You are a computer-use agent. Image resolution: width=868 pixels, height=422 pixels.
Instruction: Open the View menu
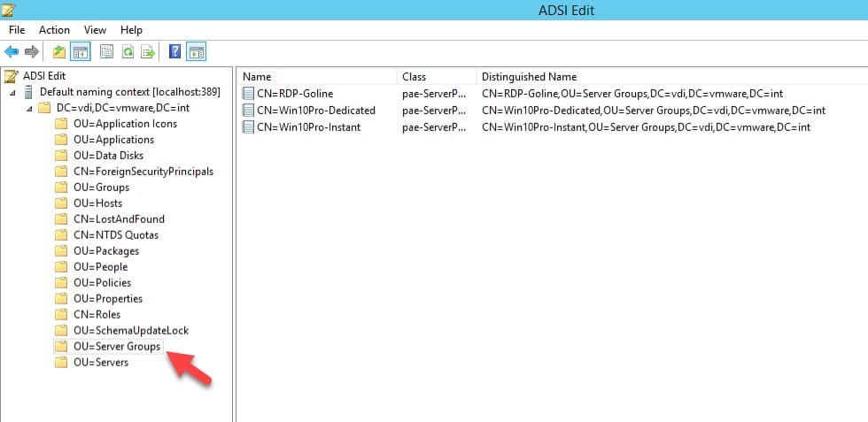click(x=96, y=30)
